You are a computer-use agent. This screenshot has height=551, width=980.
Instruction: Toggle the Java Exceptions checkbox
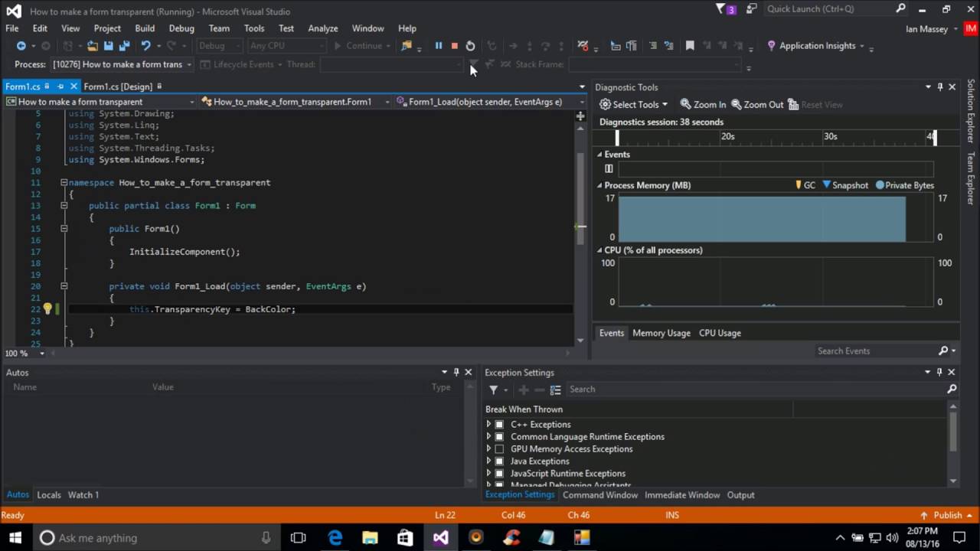tap(499, 461)
